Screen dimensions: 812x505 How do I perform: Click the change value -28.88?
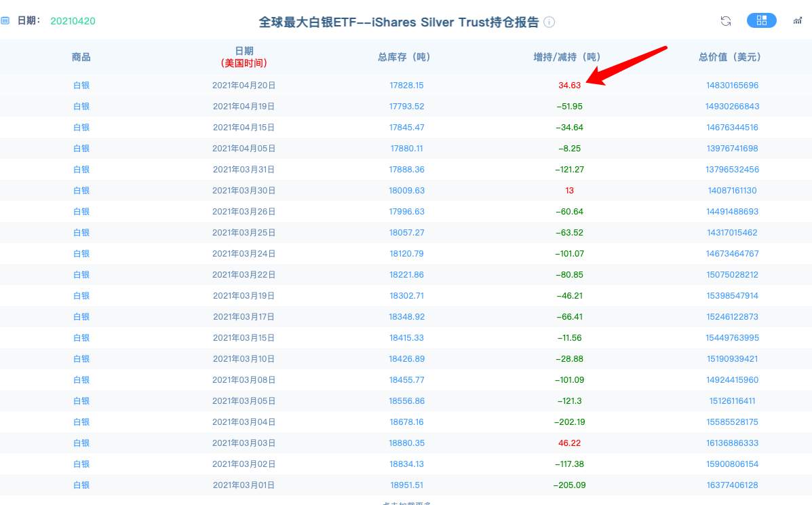point(569,358)
